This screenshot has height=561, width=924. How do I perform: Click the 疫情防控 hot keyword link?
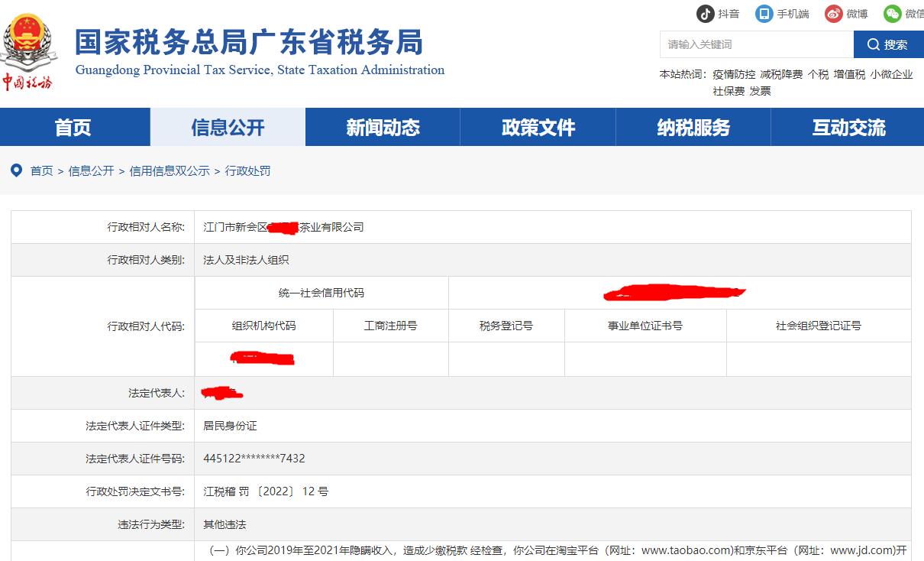(x=734, y=75)
